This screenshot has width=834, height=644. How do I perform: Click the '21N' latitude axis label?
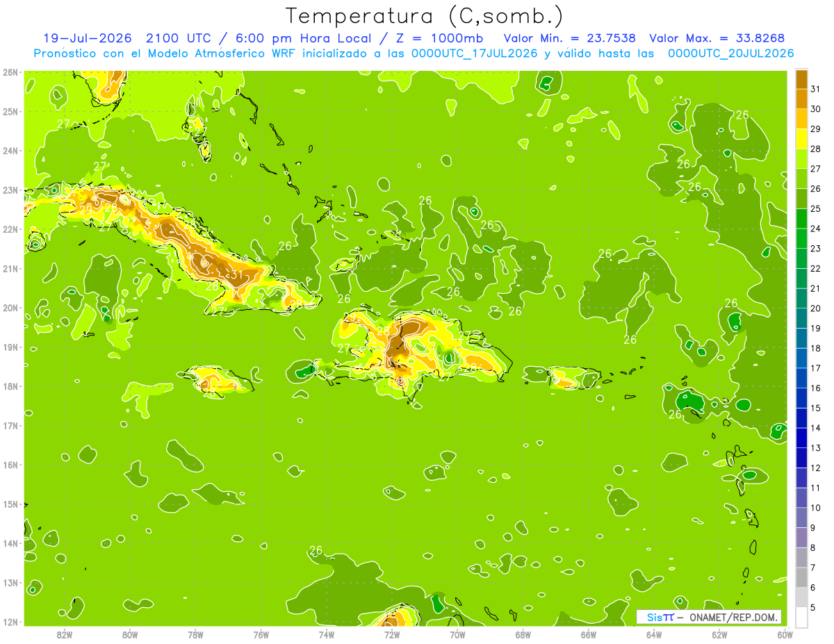(10, 269)
